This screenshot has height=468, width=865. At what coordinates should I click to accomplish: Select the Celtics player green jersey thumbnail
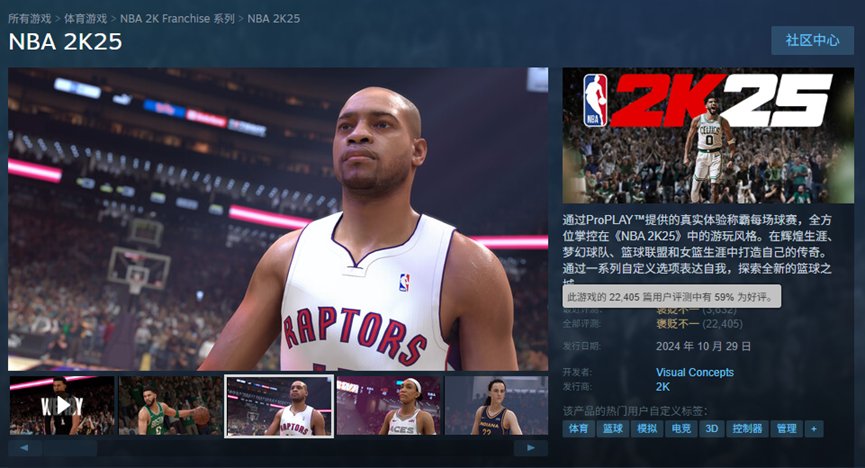(170, 406)
